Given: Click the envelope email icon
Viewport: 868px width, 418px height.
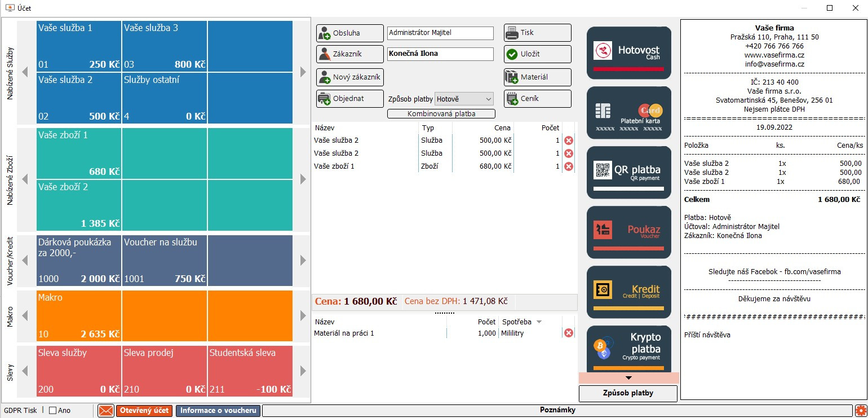Looking at the screenshot, I should click(x=106, y=411).
